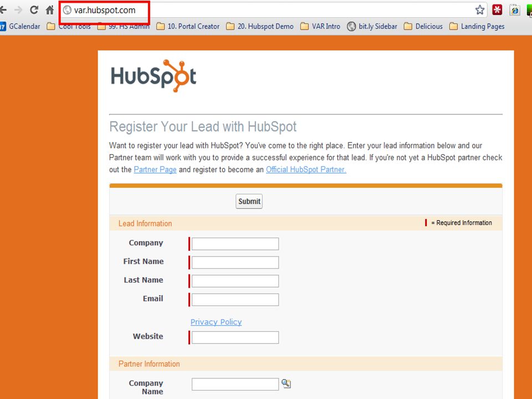Open the Official HubSpot Partner link

pyautogui.click(x=306, y=170)
